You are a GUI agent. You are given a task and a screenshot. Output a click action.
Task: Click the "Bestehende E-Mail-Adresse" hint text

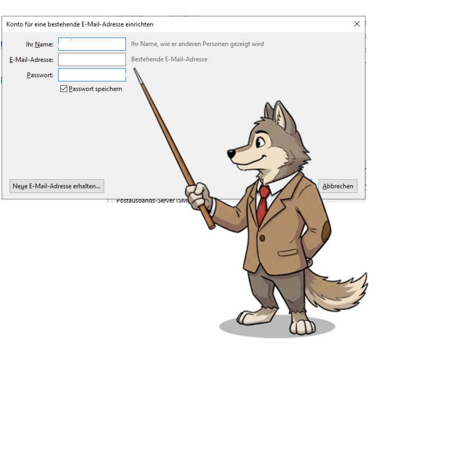click(x=169, y=59)
